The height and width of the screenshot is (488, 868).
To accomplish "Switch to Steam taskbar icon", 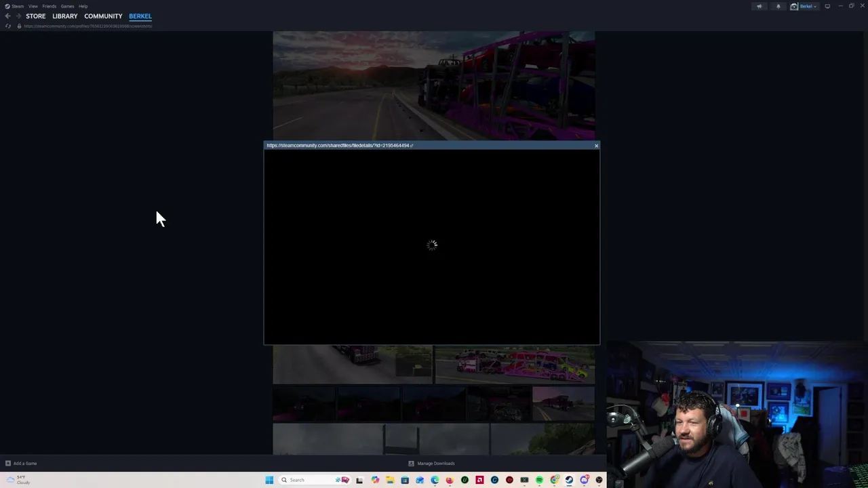I will click(x=569, y=480).
